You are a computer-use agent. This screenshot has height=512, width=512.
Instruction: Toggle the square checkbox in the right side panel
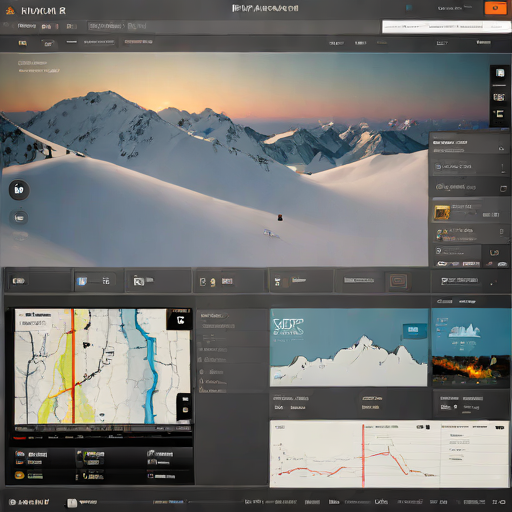pos(503,189)
